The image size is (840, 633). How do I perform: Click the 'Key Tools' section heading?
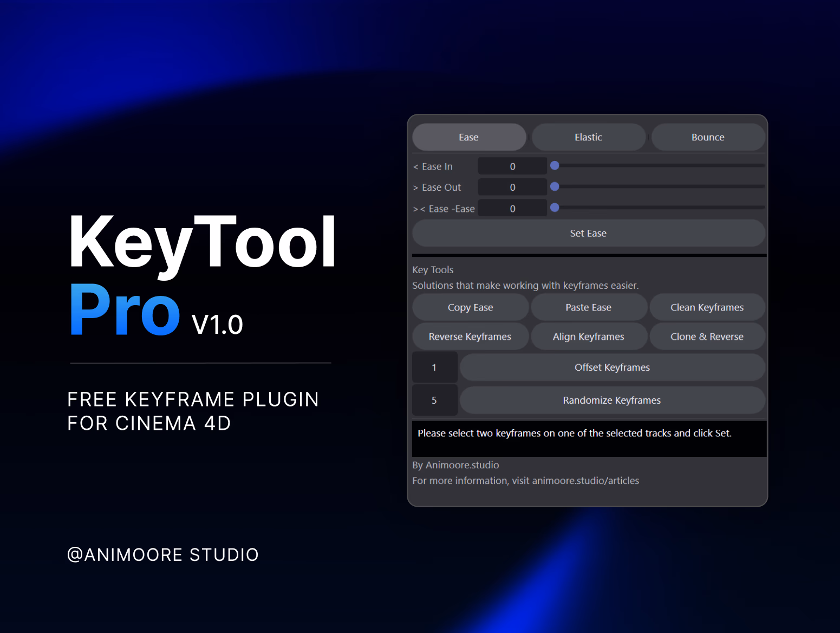click(433, 270)
